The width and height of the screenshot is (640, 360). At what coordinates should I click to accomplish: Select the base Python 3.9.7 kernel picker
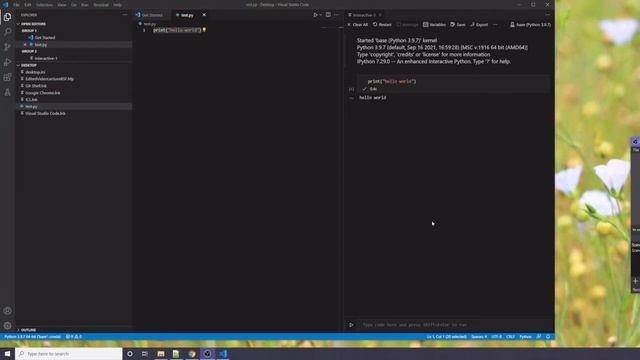pos(530,24)
